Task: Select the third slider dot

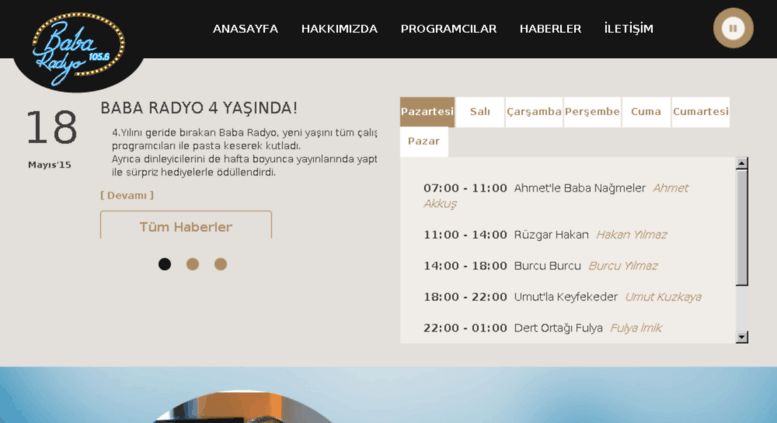Action: click(x=221, y=264)
